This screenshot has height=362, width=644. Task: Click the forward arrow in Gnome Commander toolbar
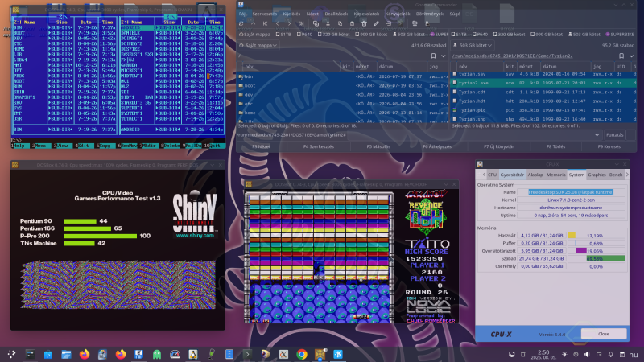289,24
